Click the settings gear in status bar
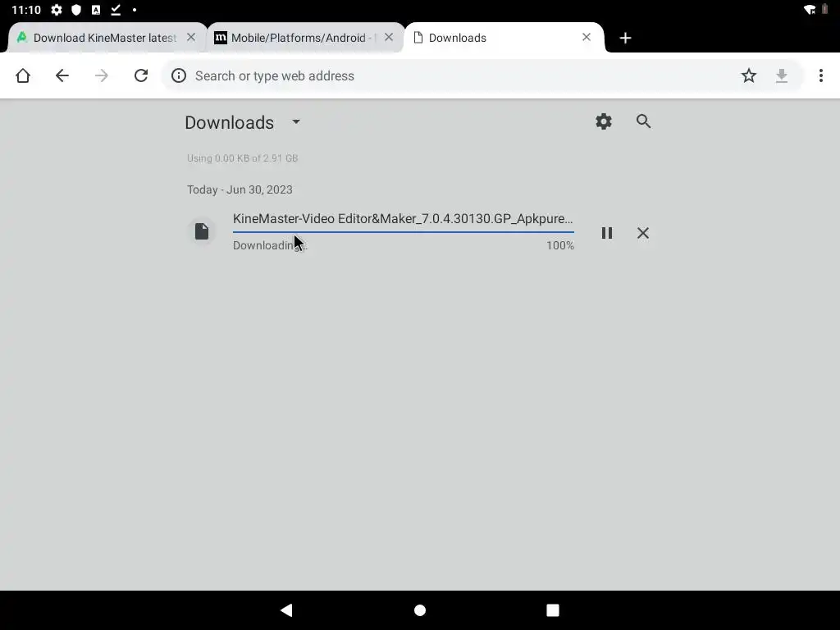The image size is (840, 630). point(57,10)
